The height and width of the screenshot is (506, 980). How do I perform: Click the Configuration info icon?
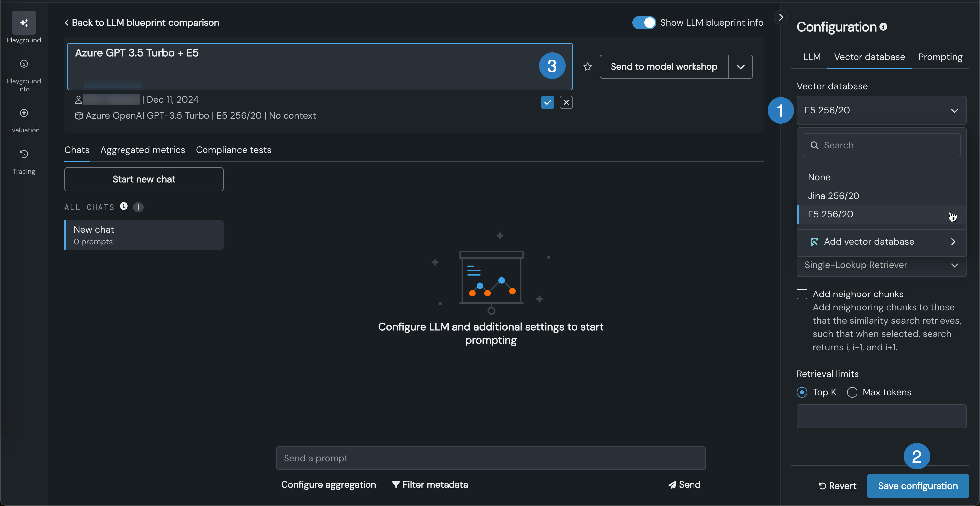pyautogui.click(x=884, y=27)
